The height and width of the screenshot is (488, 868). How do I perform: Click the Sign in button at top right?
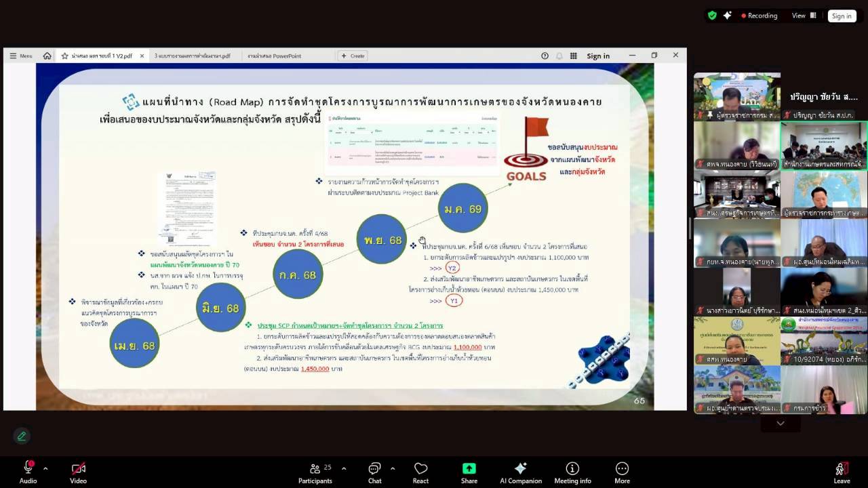pos(842,16)
